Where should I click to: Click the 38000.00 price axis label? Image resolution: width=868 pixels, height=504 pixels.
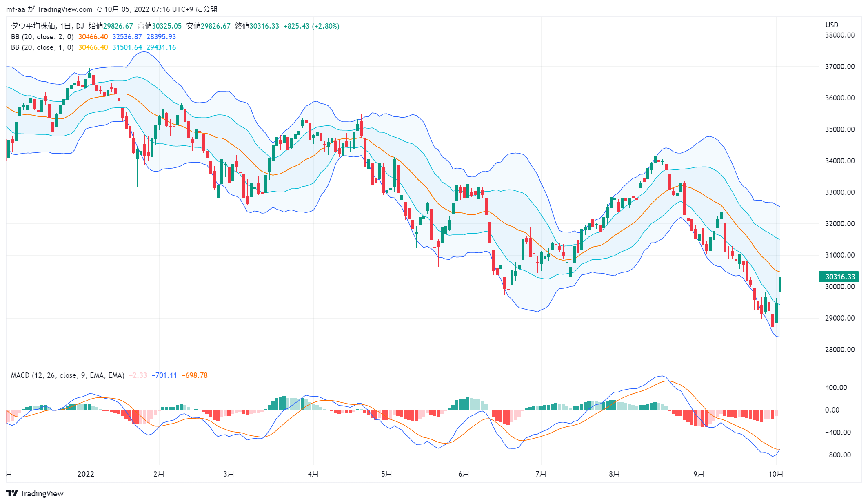(x=840, y=35)
